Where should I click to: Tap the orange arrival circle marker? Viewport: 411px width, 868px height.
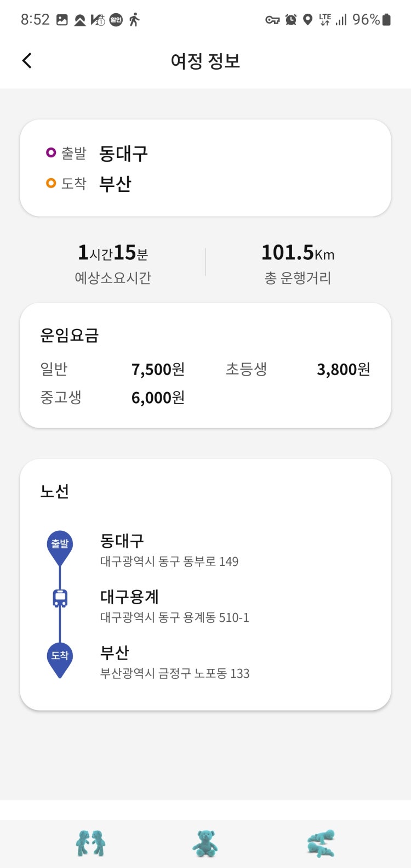[51, 183]
